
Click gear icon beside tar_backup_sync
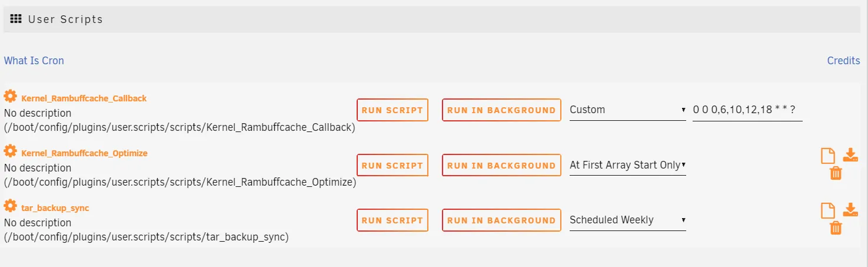coord(10,206)
